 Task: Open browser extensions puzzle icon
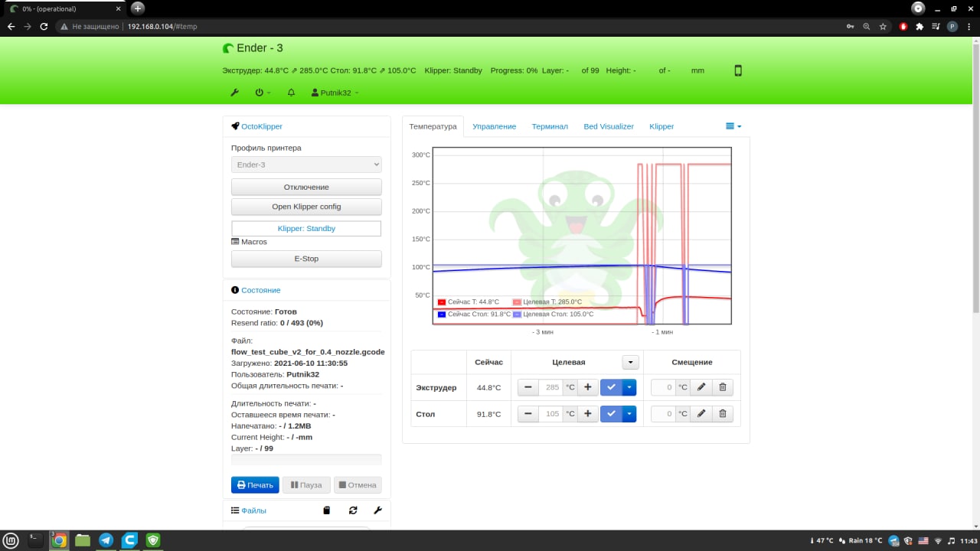[x=920, y=26]
